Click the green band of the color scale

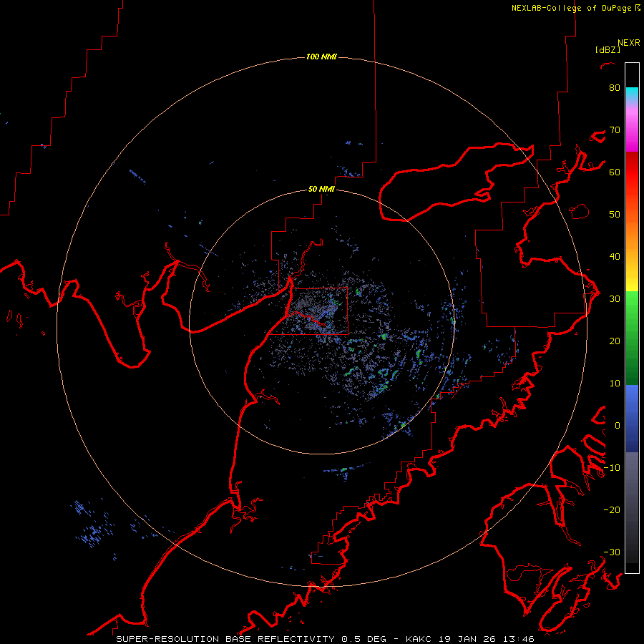[x=632, y=338]
